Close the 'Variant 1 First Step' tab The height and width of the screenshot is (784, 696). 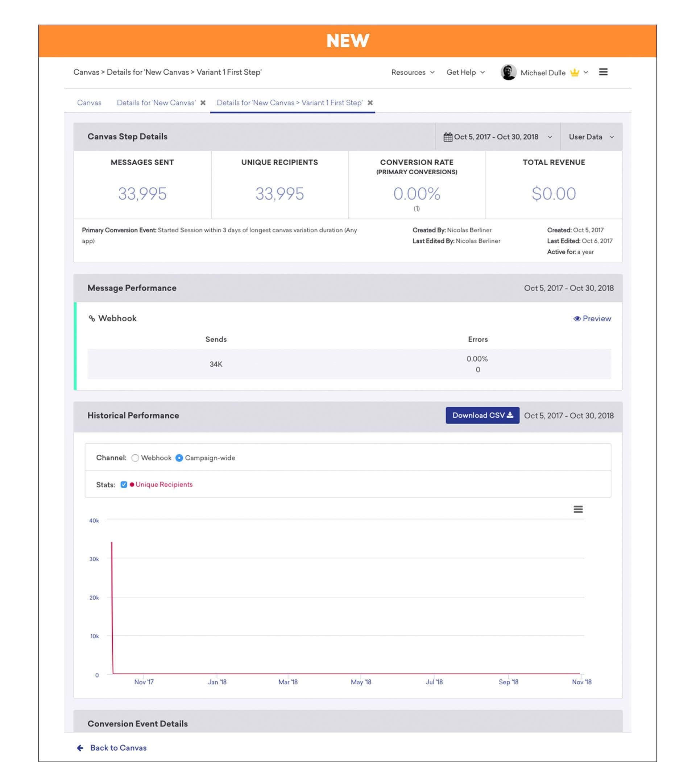[x=370, y=103]
